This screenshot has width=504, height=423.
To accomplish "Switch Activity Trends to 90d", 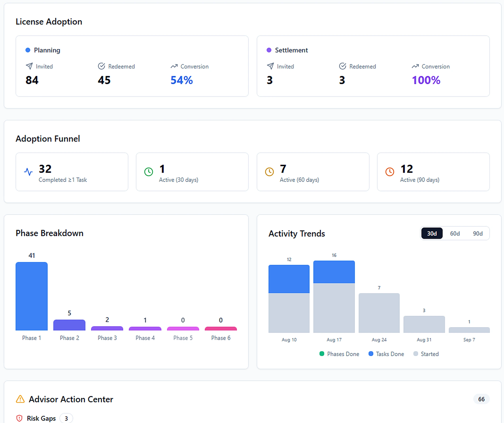I will coord(478,233).
